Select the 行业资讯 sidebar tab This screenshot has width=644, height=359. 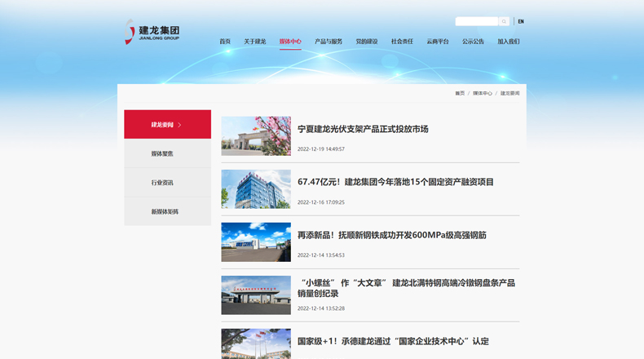pyautogui.click(x=168, y=182)
